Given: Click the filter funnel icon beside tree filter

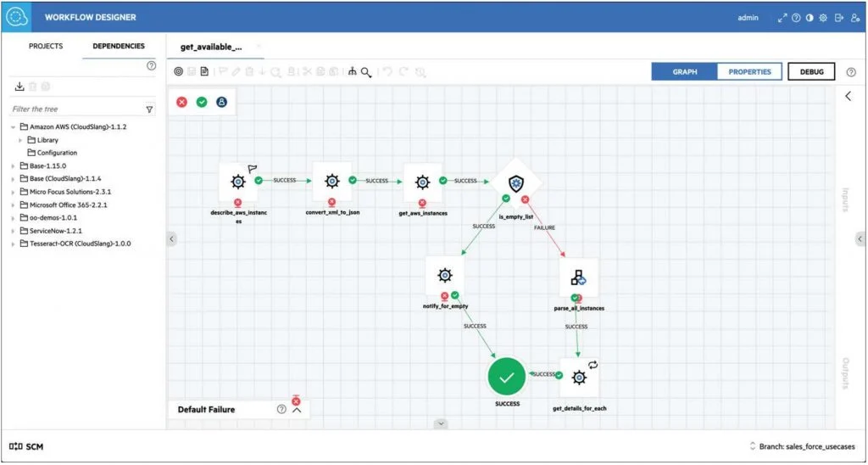Looking at the screenshot, I should (x=150, y=109).
